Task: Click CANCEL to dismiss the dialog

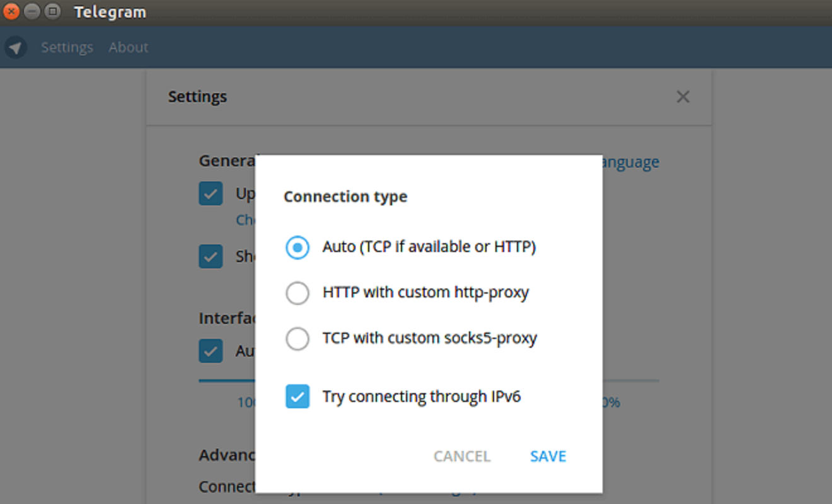Action: [461, 456]
